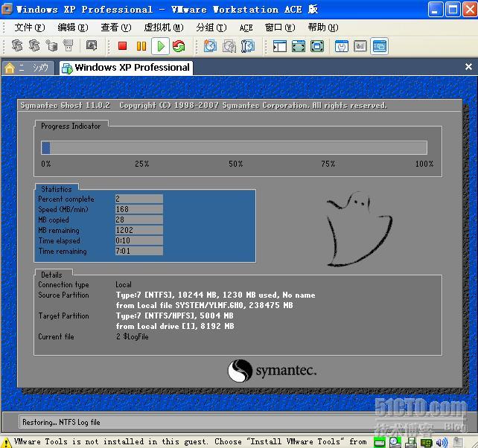Minimize the VMware Workstation window

coord(436,10)
